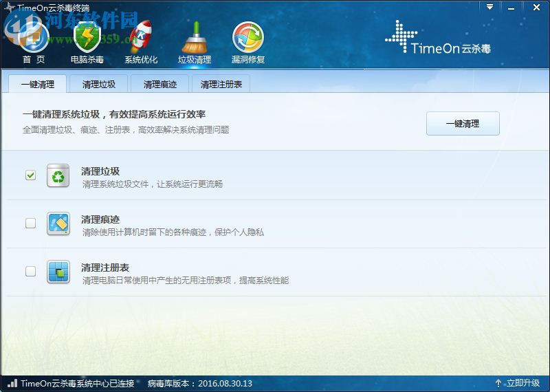This screenshot has width=550, height=392.
Task: Click 病毒库版本：2016.08.30.13 text
Action: tap(200, 383)
